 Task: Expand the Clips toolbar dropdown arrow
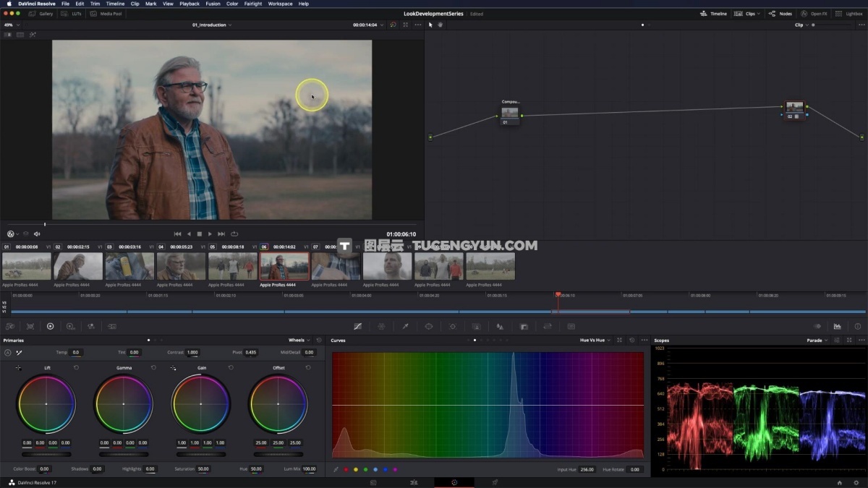point(758,14)
